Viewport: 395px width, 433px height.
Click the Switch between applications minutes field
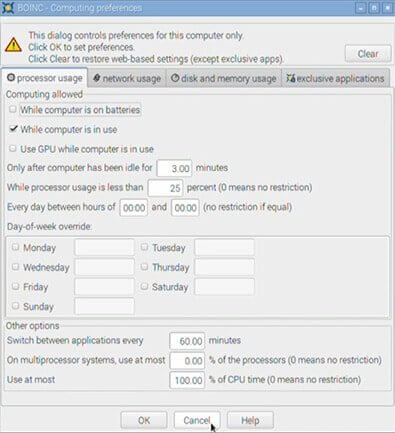(x=187, y=341)
